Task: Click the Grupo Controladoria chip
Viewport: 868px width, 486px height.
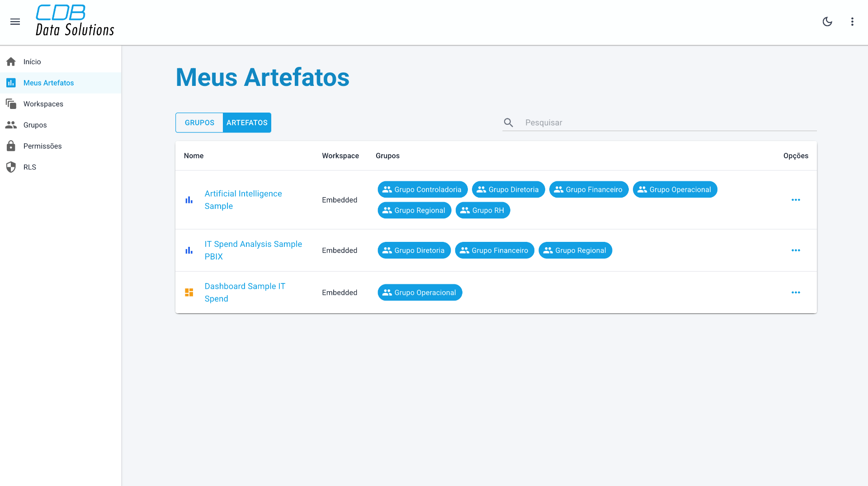Action: click(x=423, y=190)
